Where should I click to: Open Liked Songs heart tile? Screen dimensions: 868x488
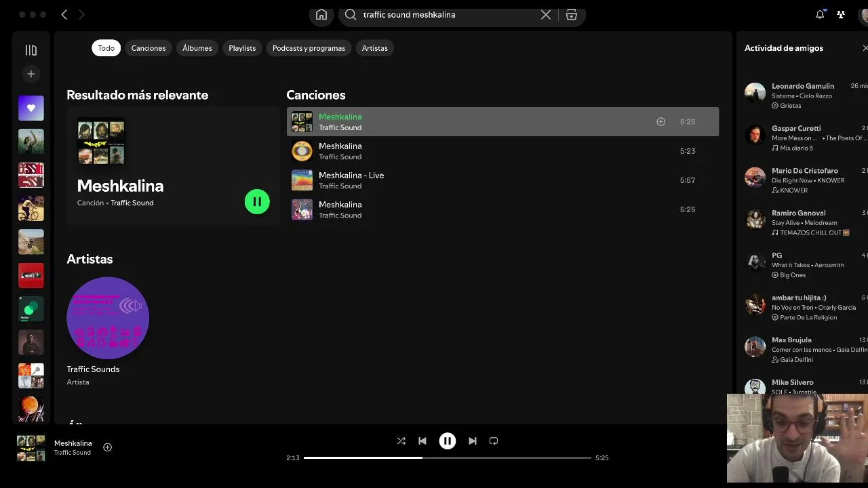point(31,108)
